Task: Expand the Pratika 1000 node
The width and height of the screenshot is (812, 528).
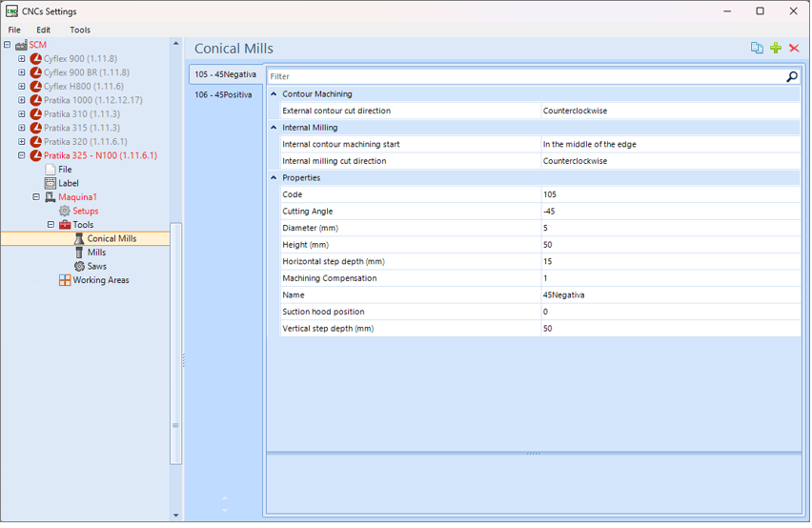Action: pos(22,100)
